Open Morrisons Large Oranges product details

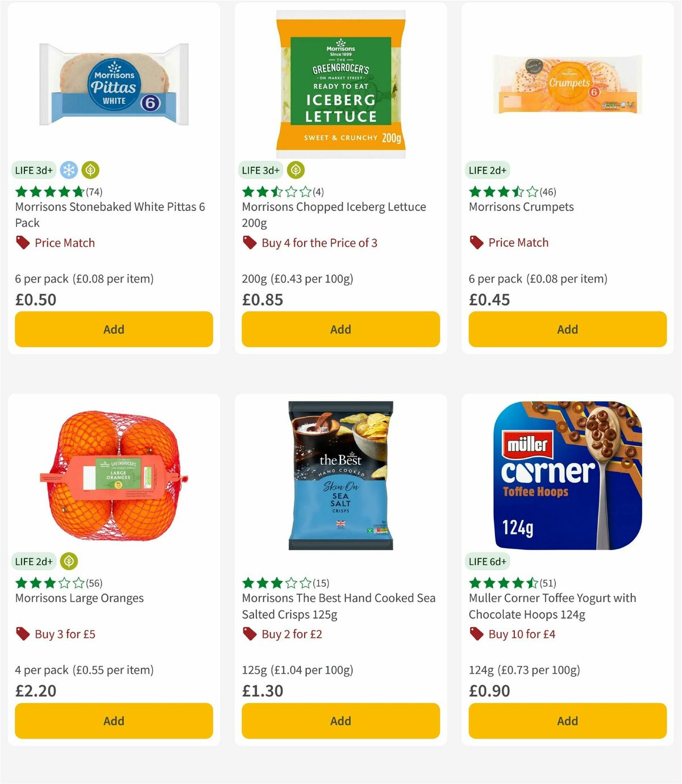click(78, 598)
